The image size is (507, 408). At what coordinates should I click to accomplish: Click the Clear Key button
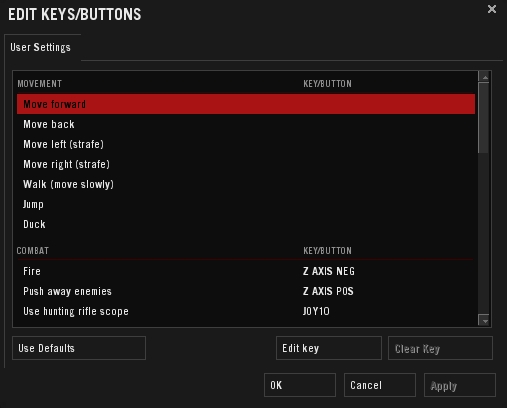point(440,348)
